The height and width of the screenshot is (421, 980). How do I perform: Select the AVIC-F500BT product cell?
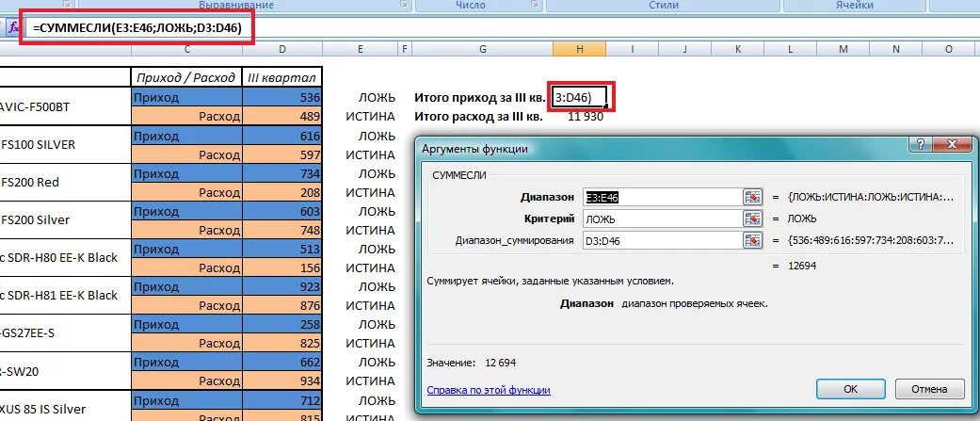[x=66, y=106]
